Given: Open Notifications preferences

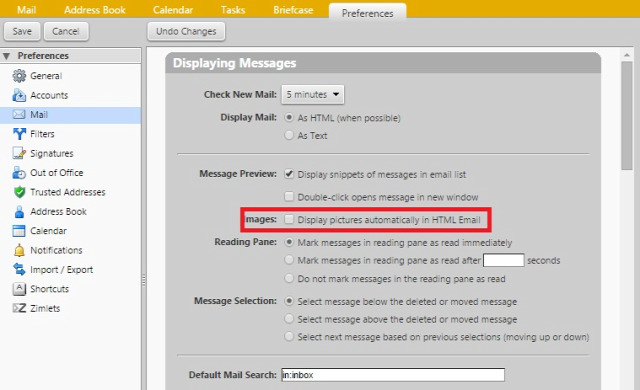Looking at the screenshot, I should (x=56, y=250).
